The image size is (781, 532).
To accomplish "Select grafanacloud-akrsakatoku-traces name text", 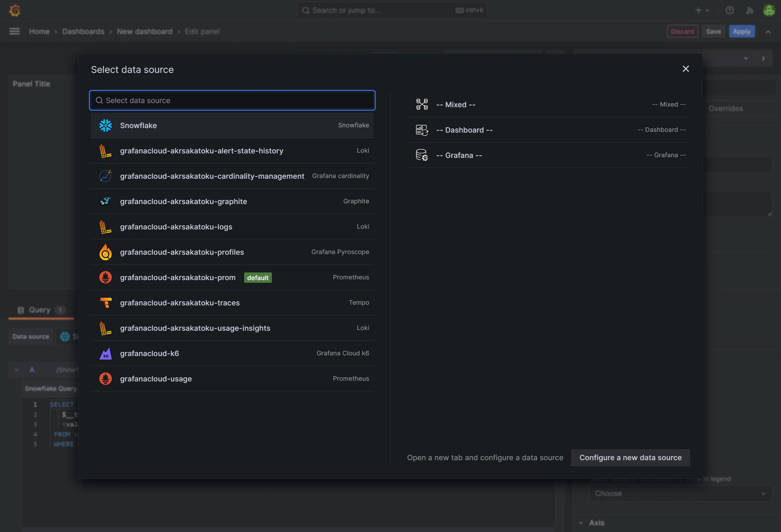I will tap(180, 303).
